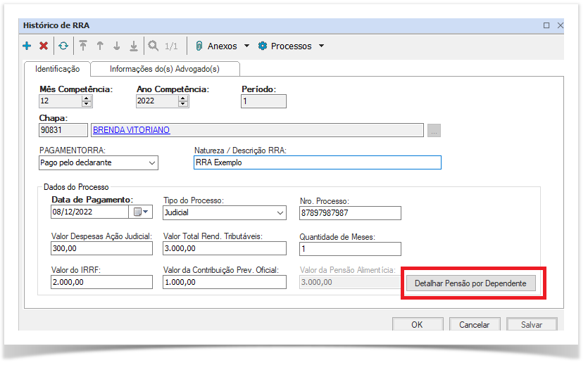Screen dimensions: 588x365
Task: Expand the Processos dropdown arrow
Action: click(x=321, y=46)
